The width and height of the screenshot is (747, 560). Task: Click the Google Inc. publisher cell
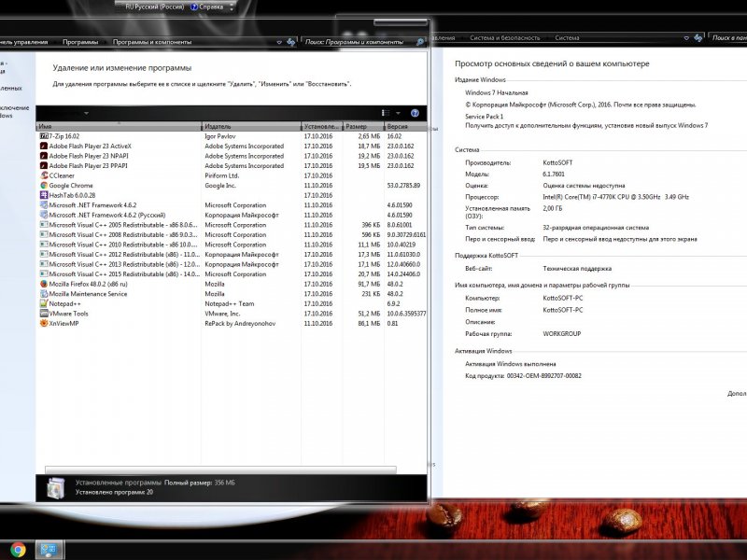(220, 185)
